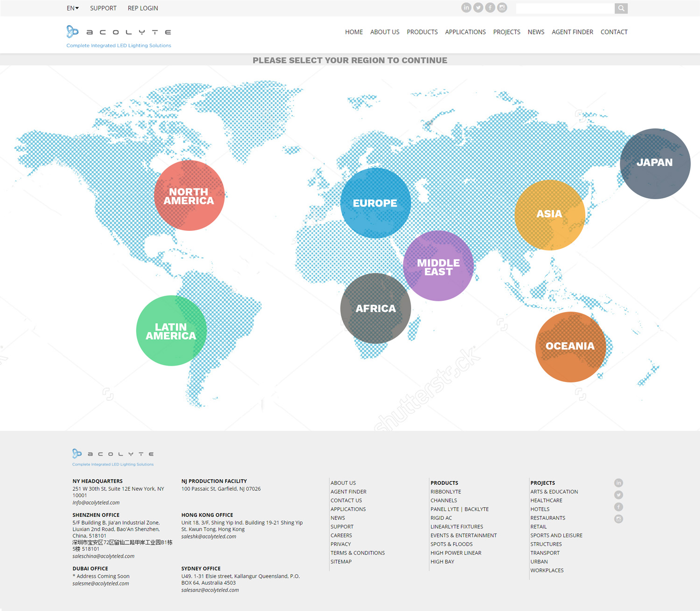Open footer CHANNELS product link
The width and height of the screenshot is (700, 611).
(444, 500)
